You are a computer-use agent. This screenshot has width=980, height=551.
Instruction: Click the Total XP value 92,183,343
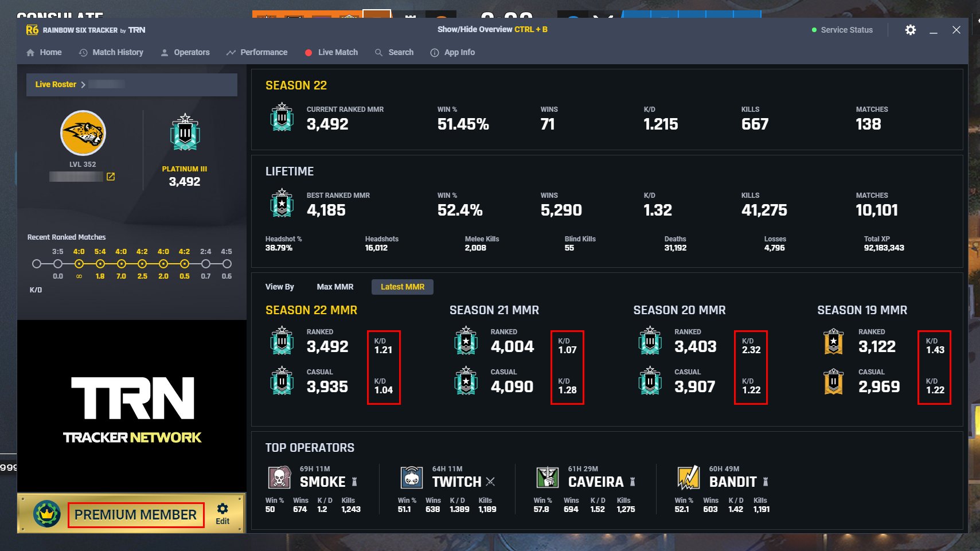[x=884, y=248]
